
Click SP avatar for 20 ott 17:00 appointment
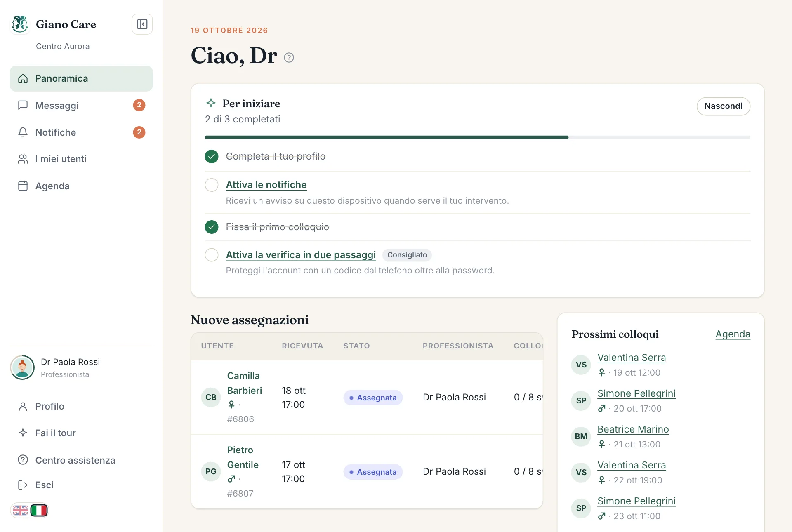(581, 400)
